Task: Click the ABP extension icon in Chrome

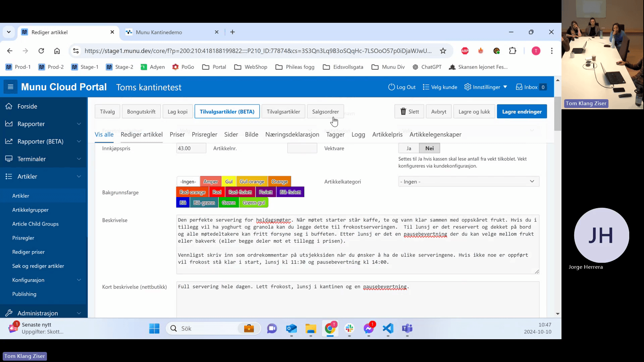Action: point(465,51)
